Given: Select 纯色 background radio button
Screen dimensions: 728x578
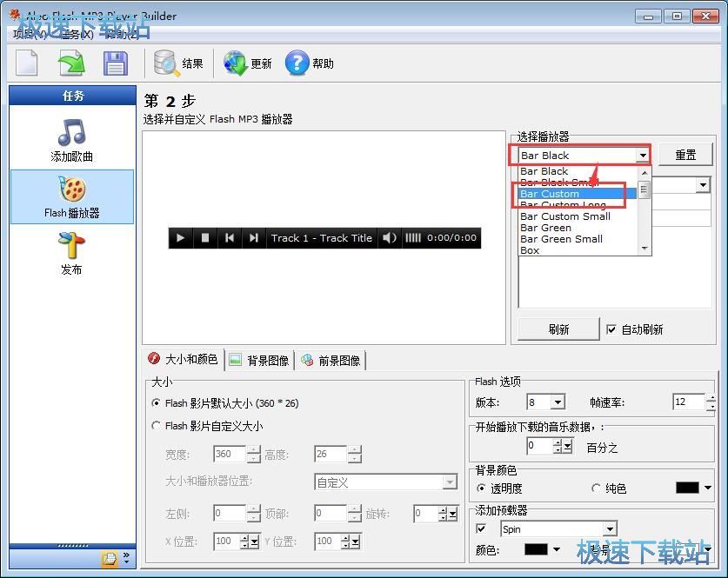Looking at the screenshot, I should 596,488.
